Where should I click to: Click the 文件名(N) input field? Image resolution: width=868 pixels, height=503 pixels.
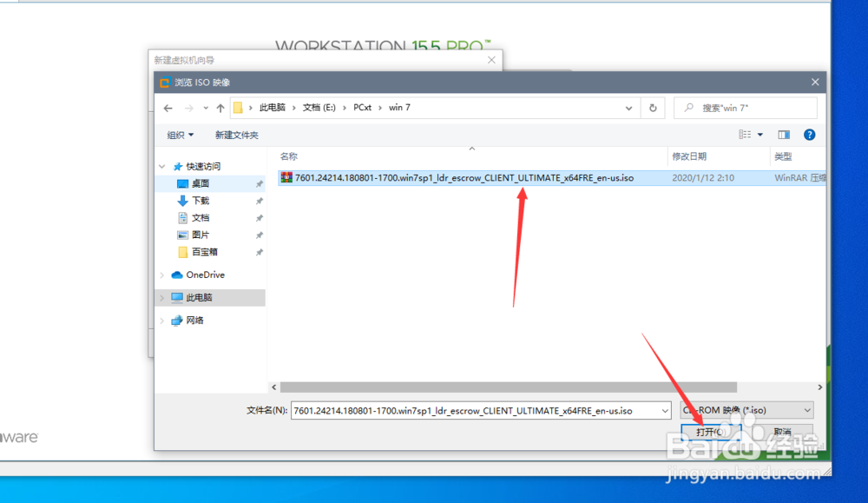click(475, 411)
